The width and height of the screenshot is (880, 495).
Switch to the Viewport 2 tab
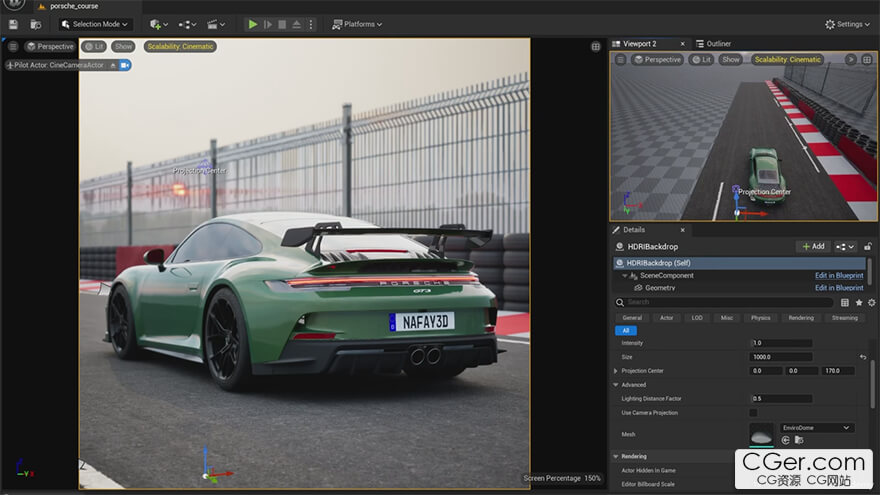639,43
